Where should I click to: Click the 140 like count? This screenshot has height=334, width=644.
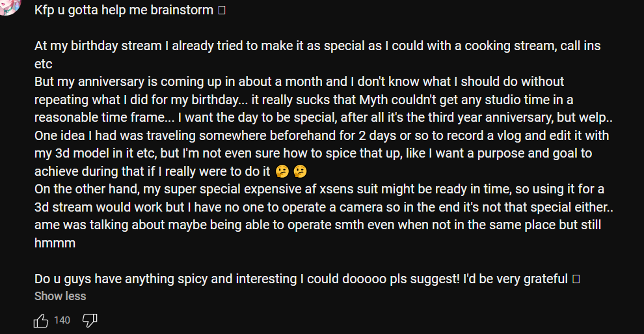[x=62, y=320]
